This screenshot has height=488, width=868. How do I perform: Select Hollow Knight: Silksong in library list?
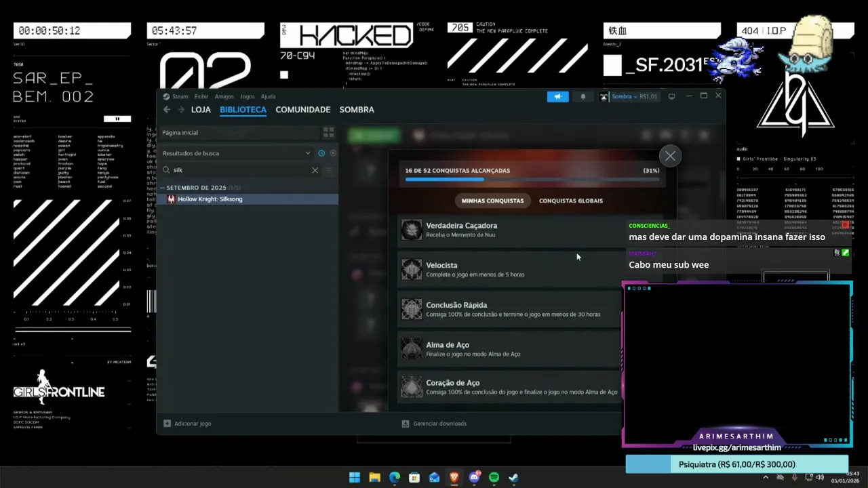point(248,199)
